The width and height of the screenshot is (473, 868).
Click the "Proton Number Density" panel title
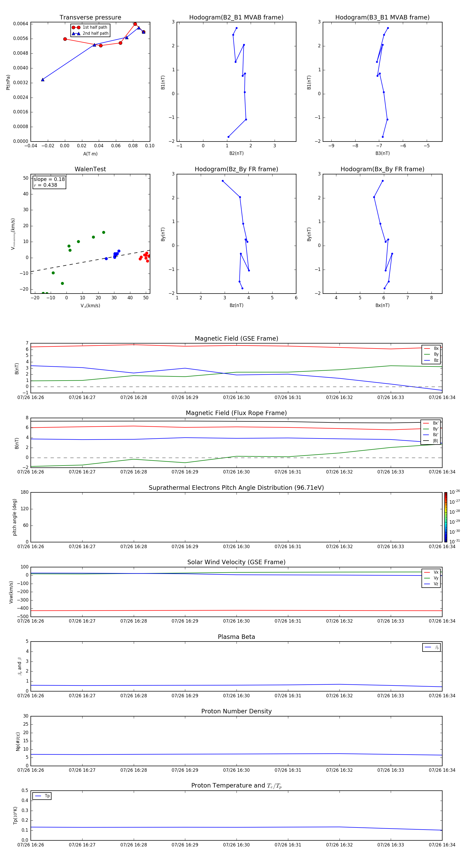(236, 711)
